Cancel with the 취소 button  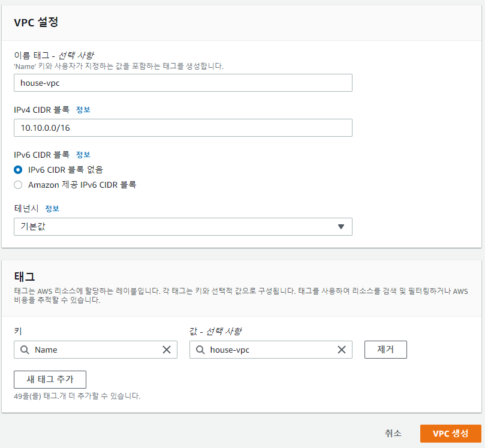[x=393, y=434]
